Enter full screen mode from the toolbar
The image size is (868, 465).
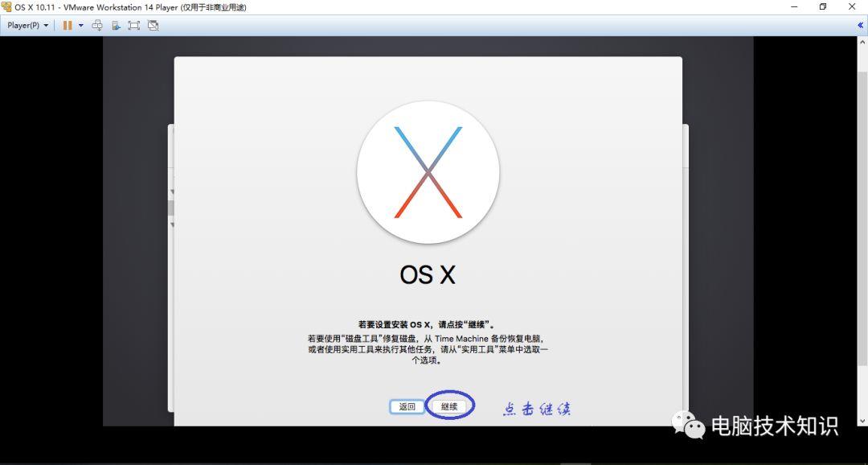pyautogui.click(x=134, y=26)
